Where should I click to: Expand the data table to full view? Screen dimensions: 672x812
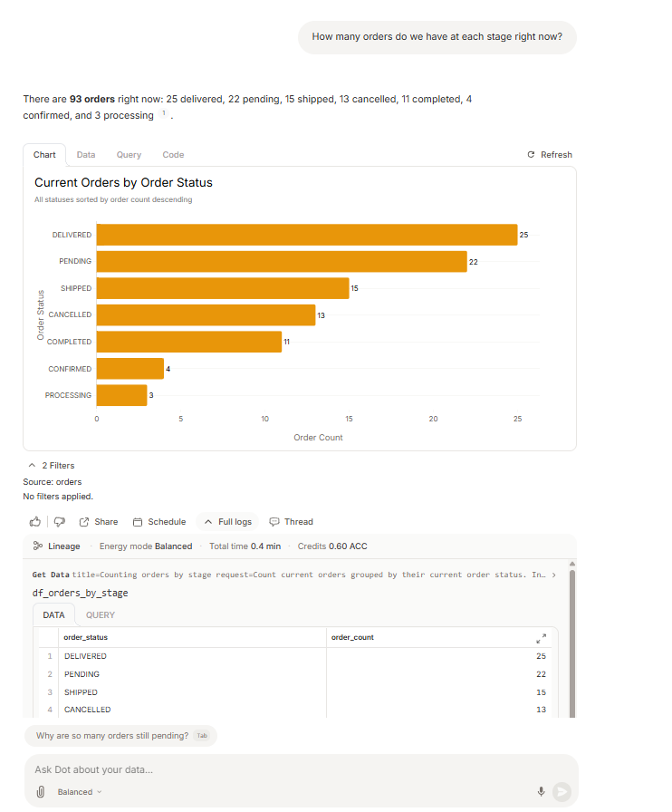(541, 639)
